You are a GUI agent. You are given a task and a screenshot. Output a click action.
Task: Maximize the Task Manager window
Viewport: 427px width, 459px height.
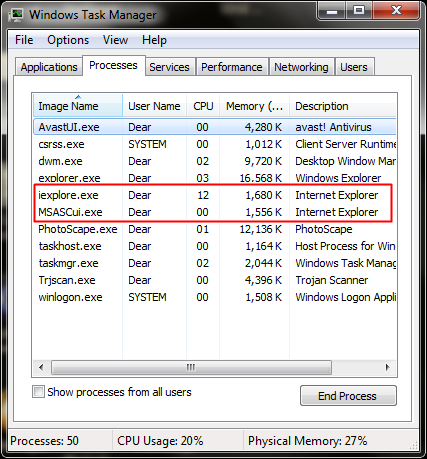pyautogui.click(x=359, y=11)
